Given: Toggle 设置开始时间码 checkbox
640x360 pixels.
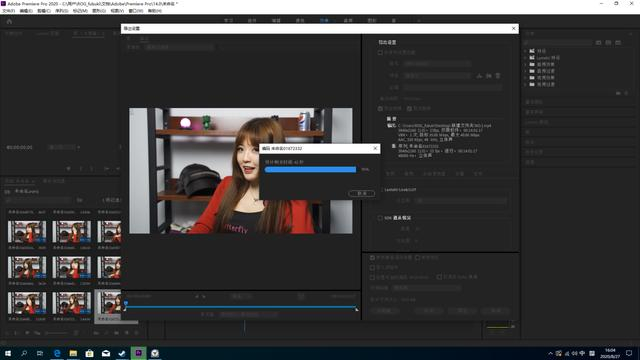Looking at the screenshot, I should point(372,277).
